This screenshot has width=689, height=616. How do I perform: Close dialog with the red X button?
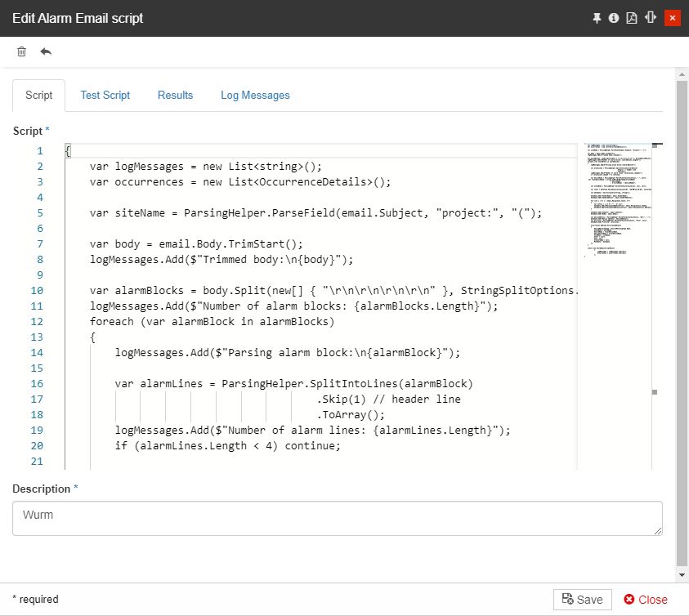click(x=672, y=18)
